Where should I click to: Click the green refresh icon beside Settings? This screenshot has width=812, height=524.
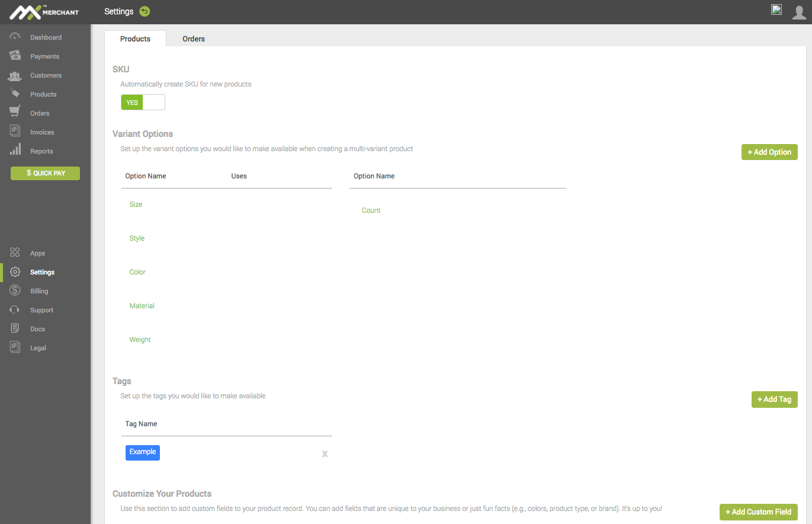(x=145, y=11)
